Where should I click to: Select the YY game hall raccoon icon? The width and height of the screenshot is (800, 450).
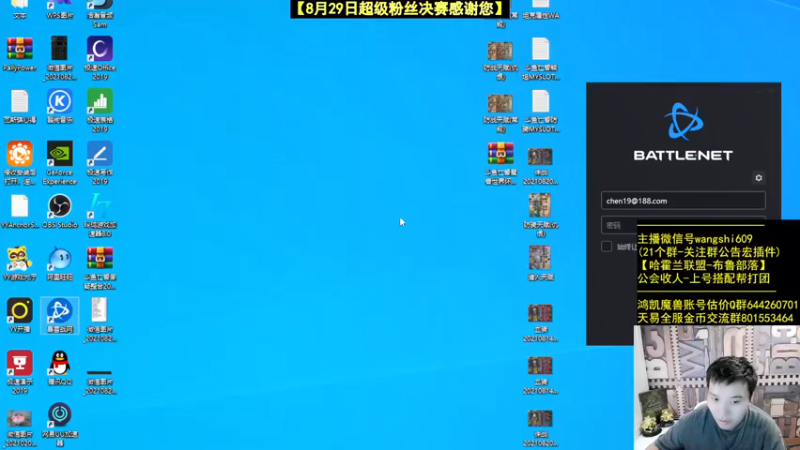tap(20, 263)
